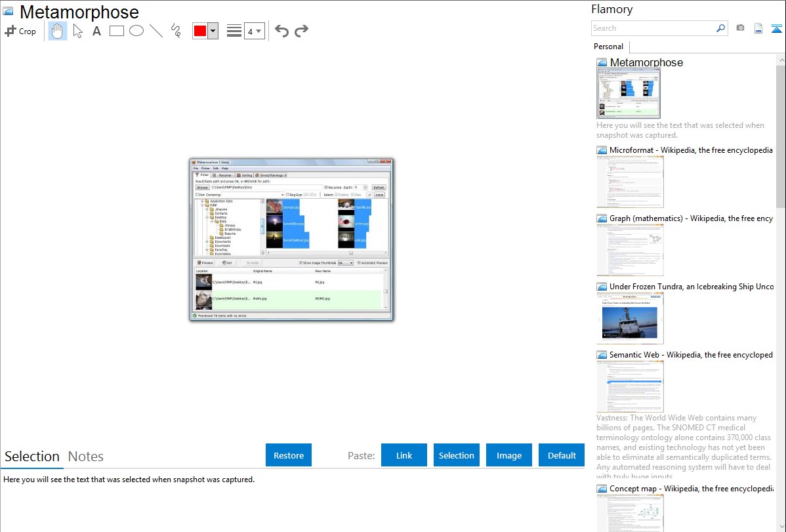Click the app icon beside the Metamorphose heading
Screen dimensions: 786x532
tap(8, 11)
